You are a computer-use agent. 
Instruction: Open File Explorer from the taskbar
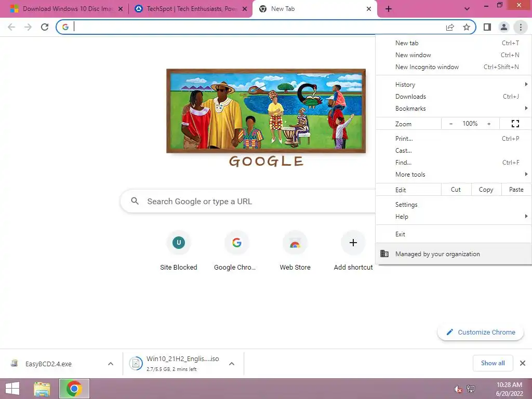pyautogui.click(x=42, y=389)
